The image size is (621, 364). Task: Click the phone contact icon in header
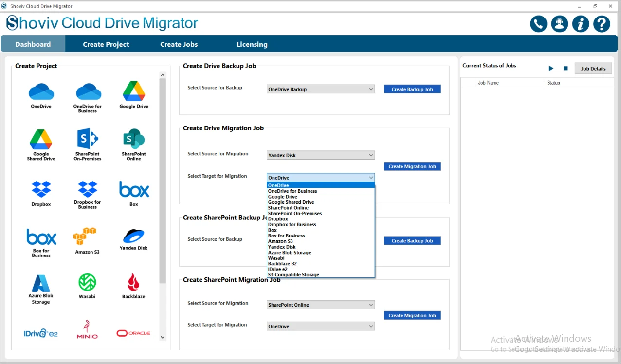538,24
